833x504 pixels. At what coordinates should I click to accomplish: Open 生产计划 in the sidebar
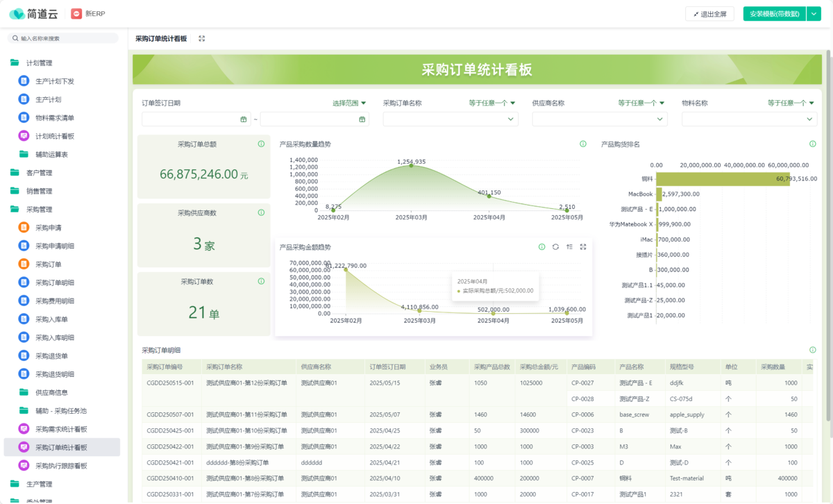49,99
